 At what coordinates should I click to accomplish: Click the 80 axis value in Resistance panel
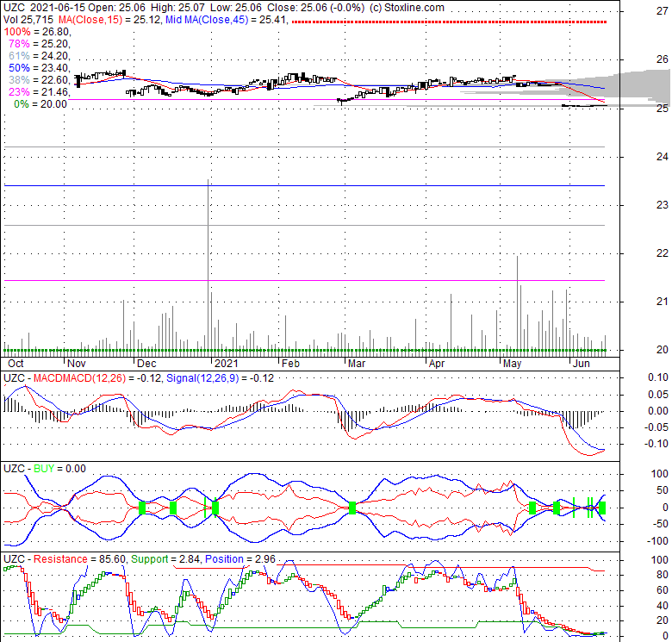tap(663, 575)
